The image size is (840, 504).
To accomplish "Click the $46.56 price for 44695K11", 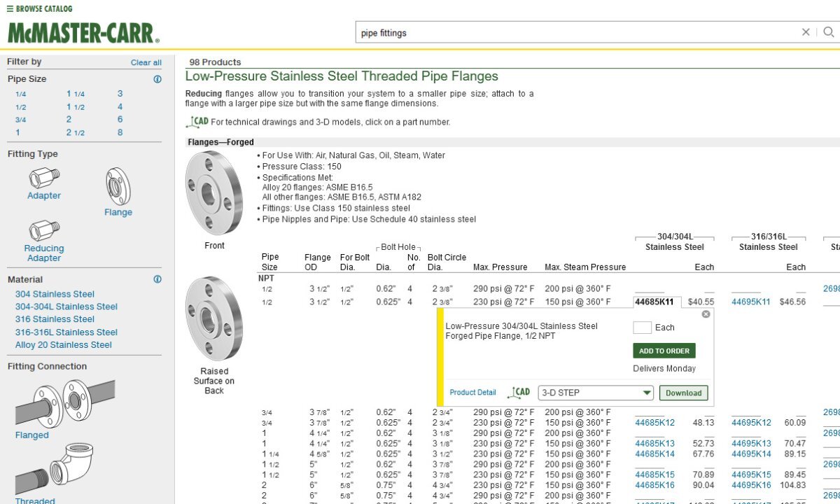I will click(x=792, y=302).
